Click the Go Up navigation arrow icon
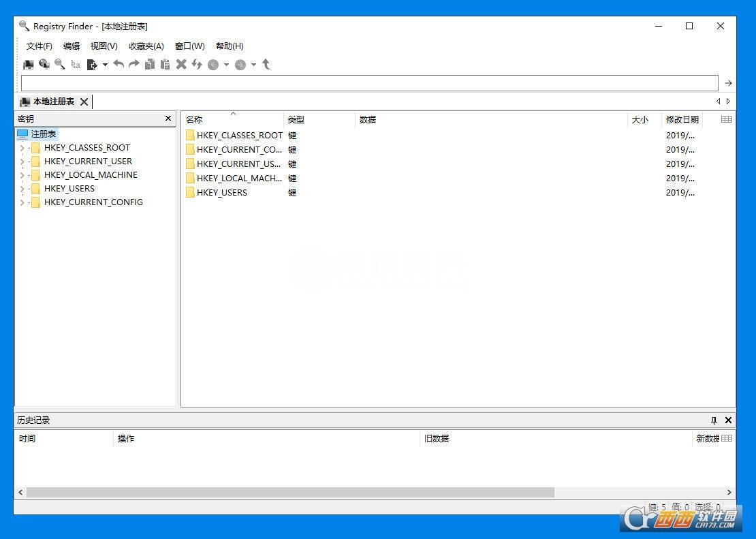Image resolution: width=756 pixels, height=539 pixels. [x=266, y=64]
